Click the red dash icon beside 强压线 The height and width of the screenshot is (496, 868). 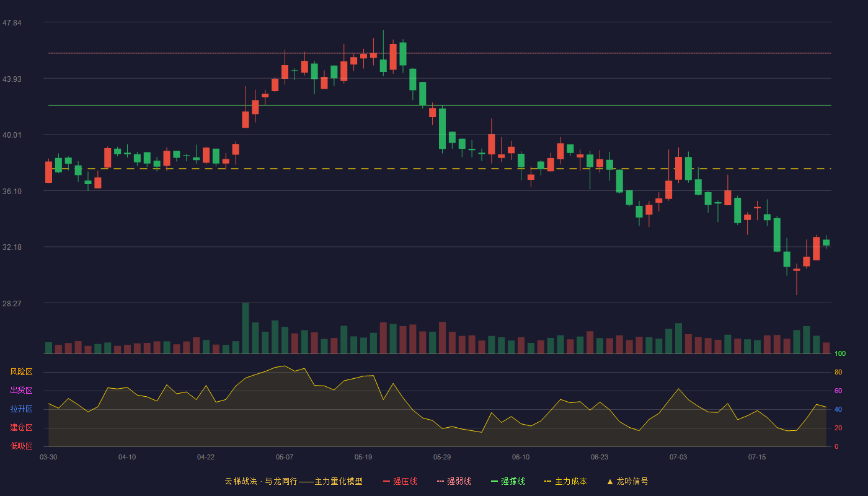pos(386,481)
